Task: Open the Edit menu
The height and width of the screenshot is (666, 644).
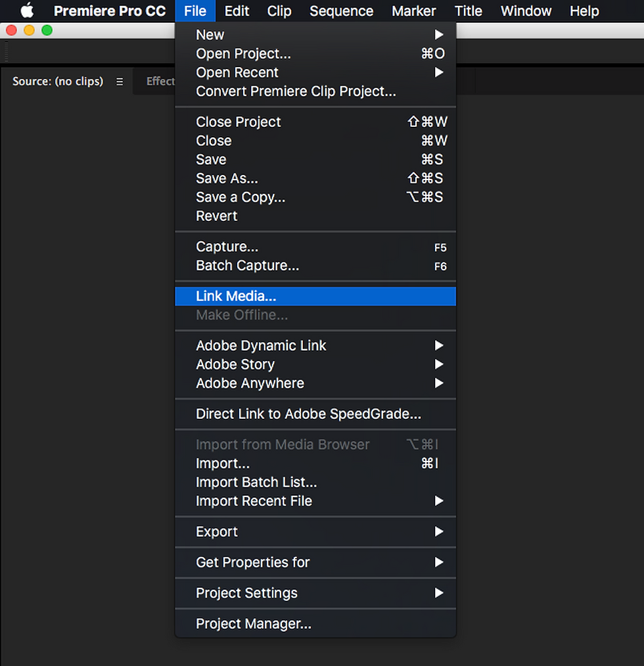Action: tap(237, 11)
